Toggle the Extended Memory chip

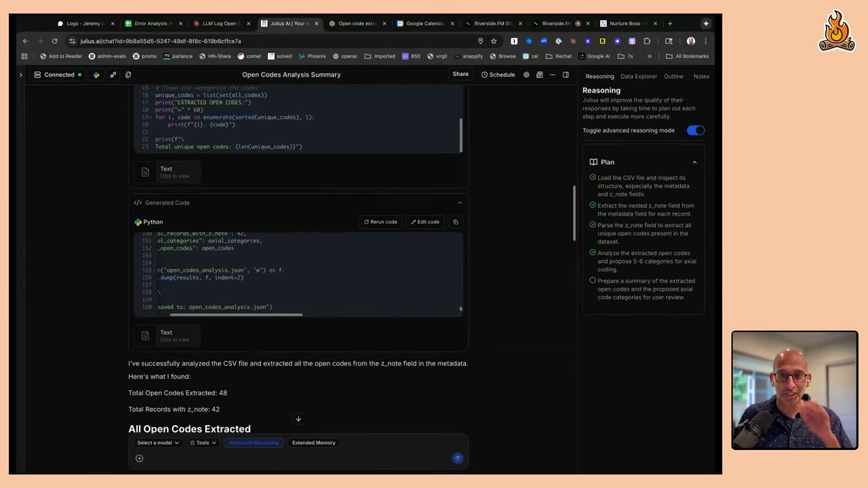[x=314, y=443]
